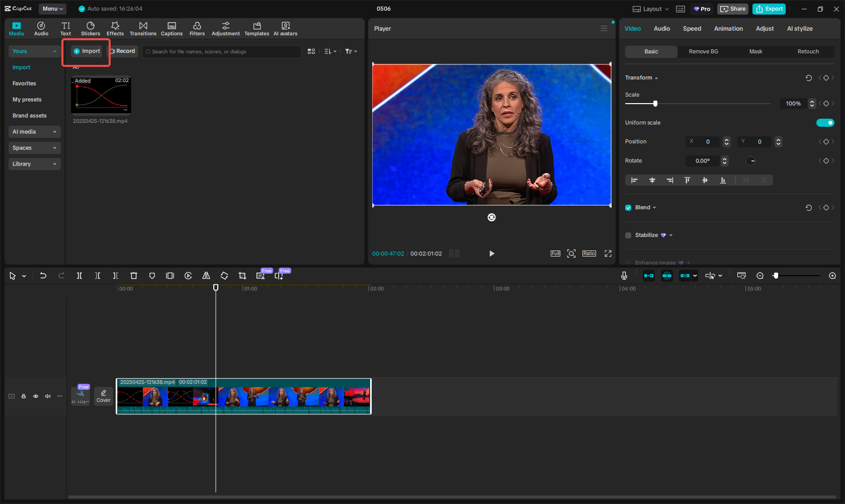Image resolution: width=845 pixels, height=504 pixels.
Task: Select the Crop tool icon
Action: point(242,276)
